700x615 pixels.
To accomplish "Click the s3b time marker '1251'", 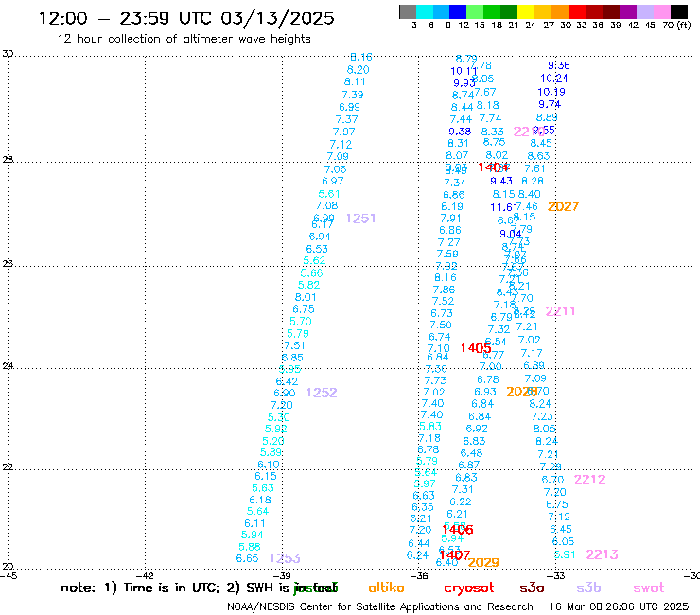I will click(360, 219).
